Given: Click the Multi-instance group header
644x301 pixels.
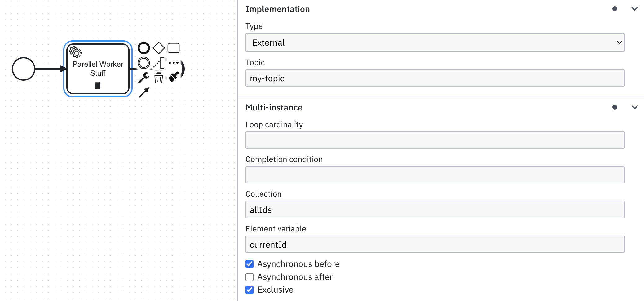Looking at the screenshot, I should [274, 107].
